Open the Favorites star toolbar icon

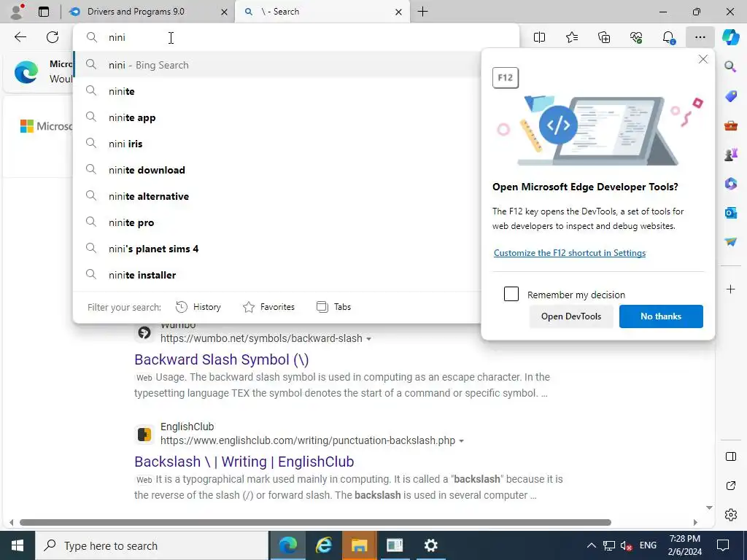[572, 37]
